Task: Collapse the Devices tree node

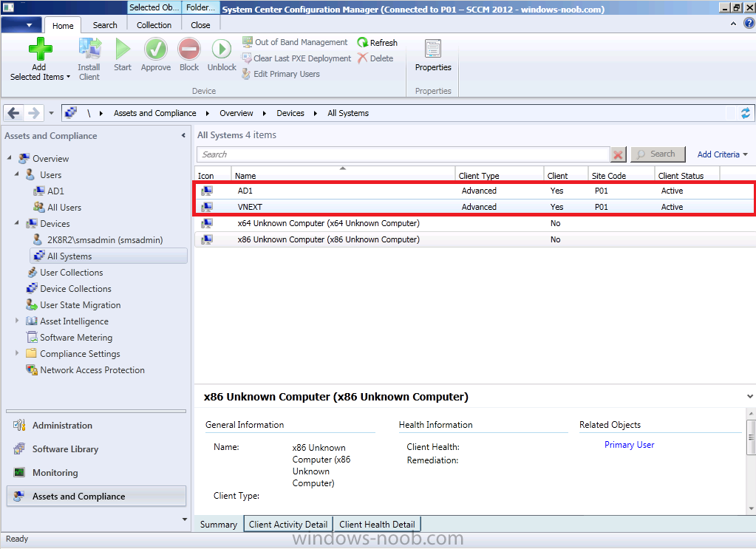Action: coord(17,222)
